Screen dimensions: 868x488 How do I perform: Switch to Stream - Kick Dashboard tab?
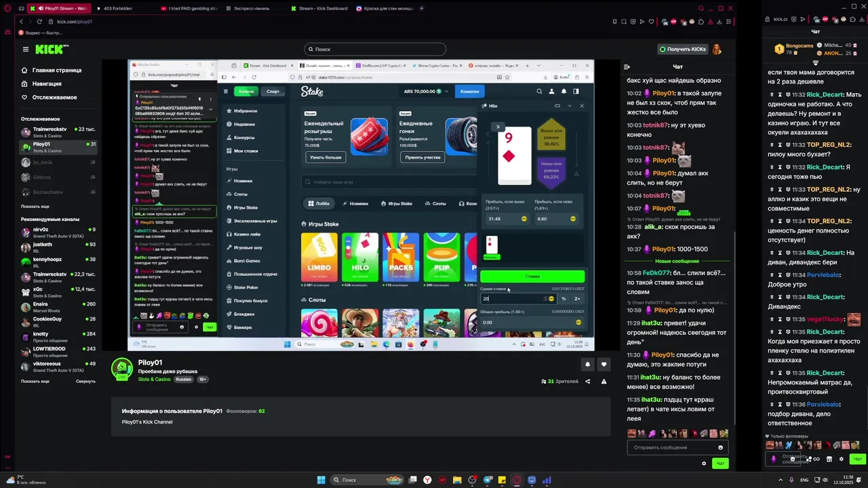[x=319, y=8]
